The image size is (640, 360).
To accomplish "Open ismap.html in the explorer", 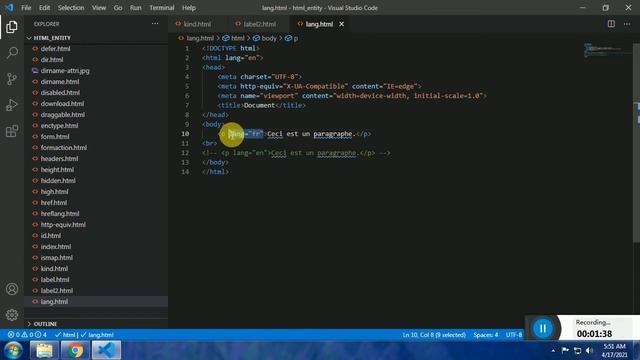I will click(57, 258).
